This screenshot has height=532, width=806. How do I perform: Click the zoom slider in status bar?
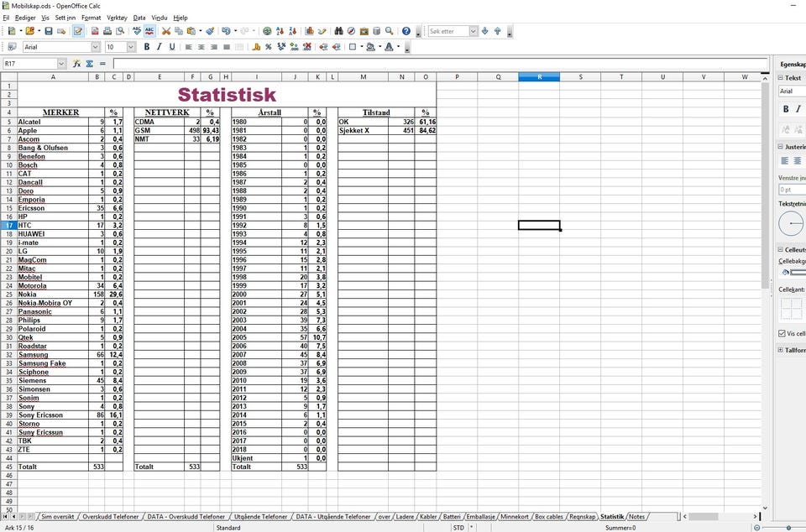(x=788, y=527)
